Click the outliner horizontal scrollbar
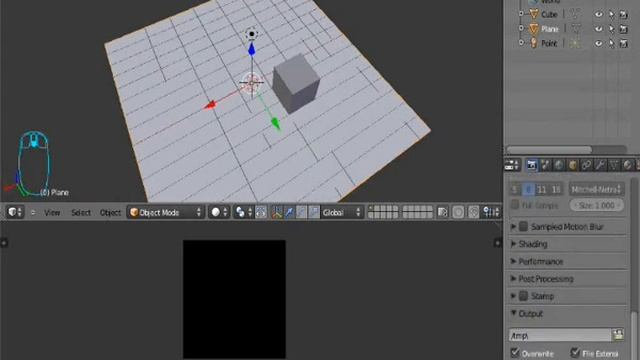Screen dimensions: 640x360 pos(549,149)
